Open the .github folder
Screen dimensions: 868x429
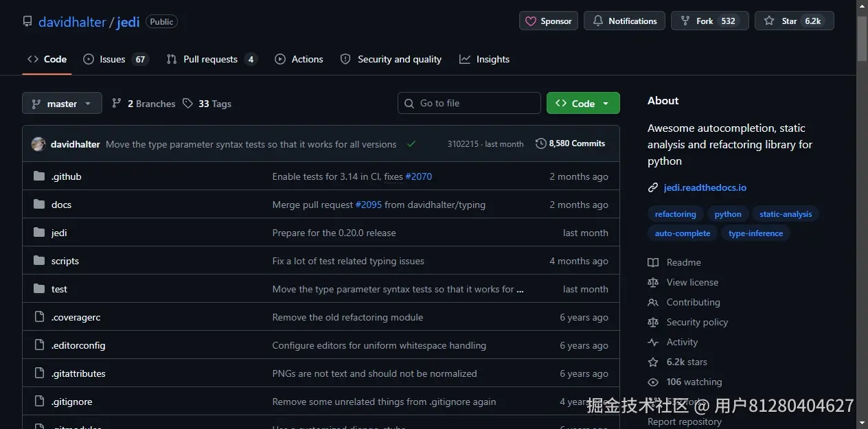click(66, 176)
